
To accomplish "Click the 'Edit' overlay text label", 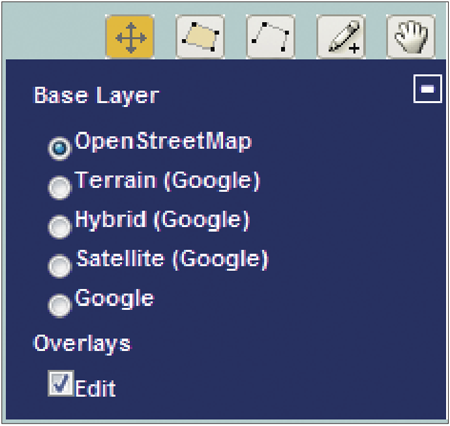I will pos(96,388).
